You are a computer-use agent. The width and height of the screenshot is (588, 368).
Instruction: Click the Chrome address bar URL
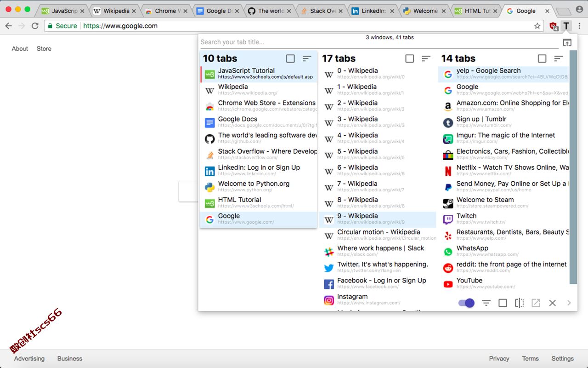120,26
